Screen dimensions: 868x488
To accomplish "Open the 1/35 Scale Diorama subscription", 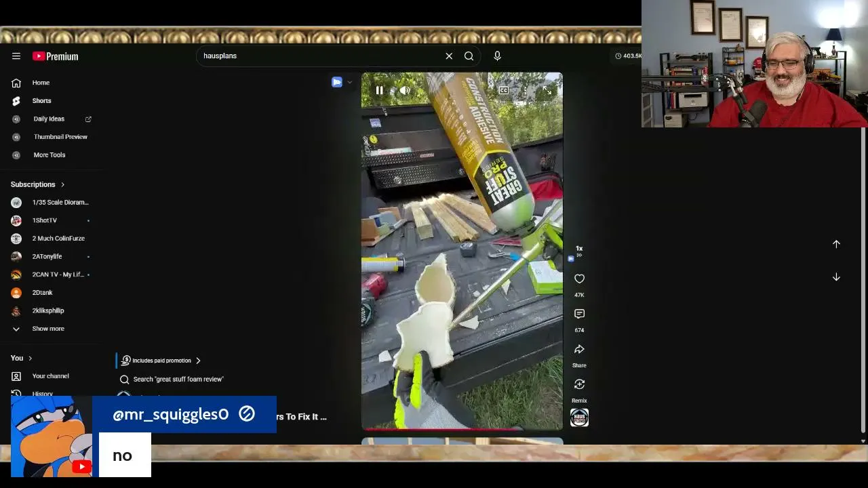I will [60, 203].
